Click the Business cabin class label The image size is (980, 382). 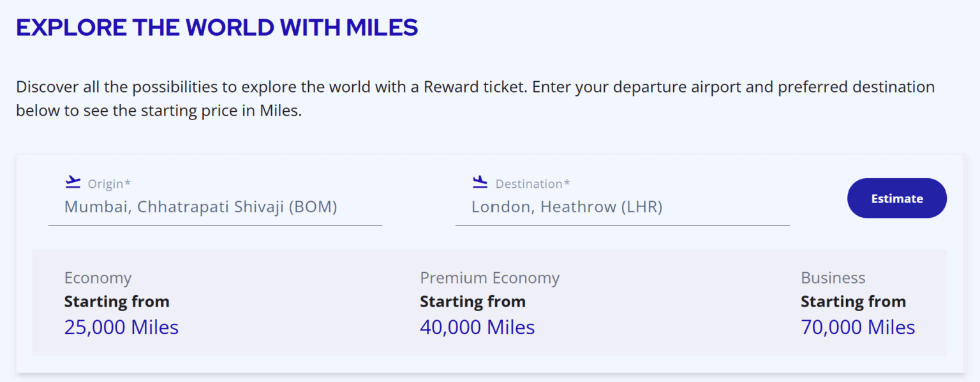[x=833, y=277]
